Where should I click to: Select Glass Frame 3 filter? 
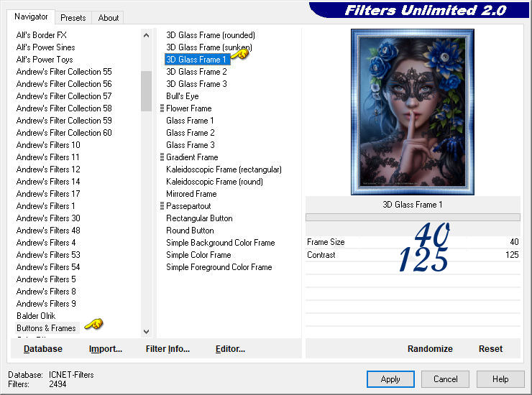click(191, 145)
